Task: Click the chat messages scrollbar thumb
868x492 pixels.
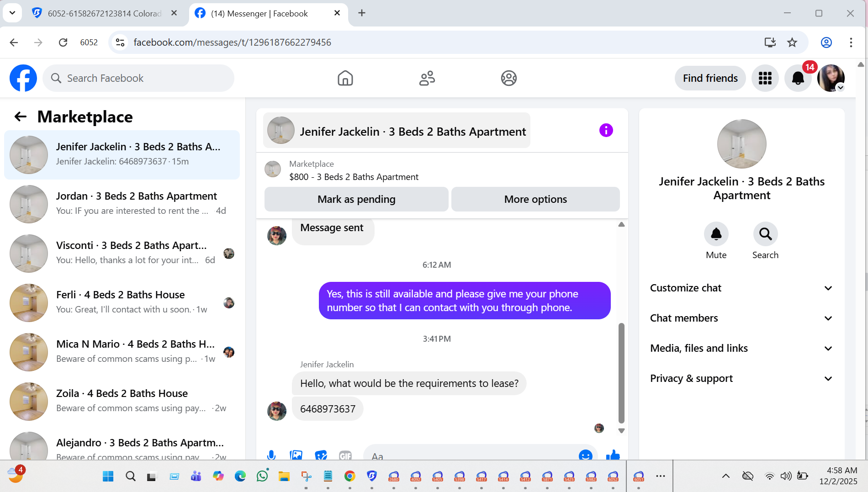Action: tap(621, 373)
